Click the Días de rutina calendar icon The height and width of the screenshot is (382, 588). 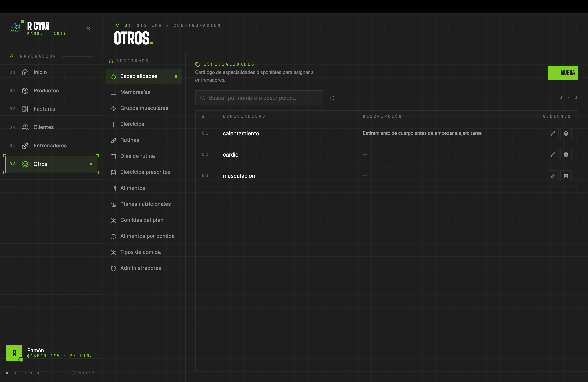pyautogui.click(x=113, y=156)
